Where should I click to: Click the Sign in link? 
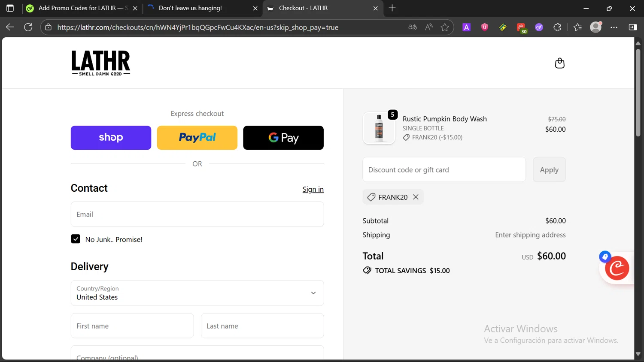pos(313,189)
